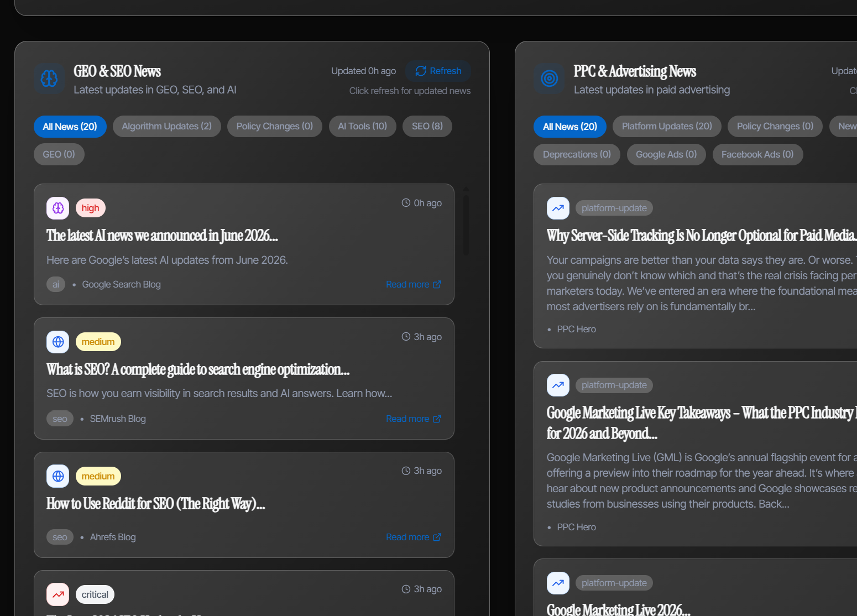The width and height of the screenshot is (857, 616).
Task: Open 'The latest AI news we announced' article title
Action: pyautogui.click(x=162, y=236)
